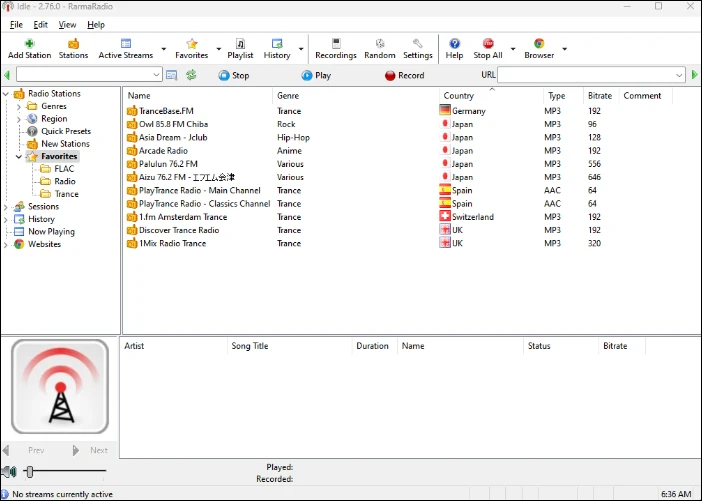Viewport: 702px width, 501px height.
Task: Select Discover Trance Radio station
Action: coord(398,230)
